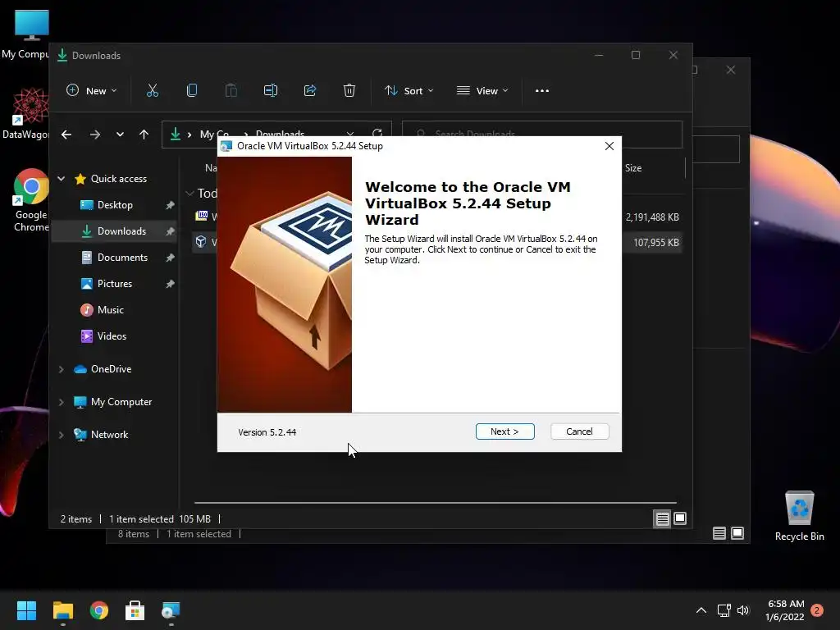This screenshot has width=840, height=630.
Task: Select Pictures in the navigation pane
Action: tap(115, 283)
